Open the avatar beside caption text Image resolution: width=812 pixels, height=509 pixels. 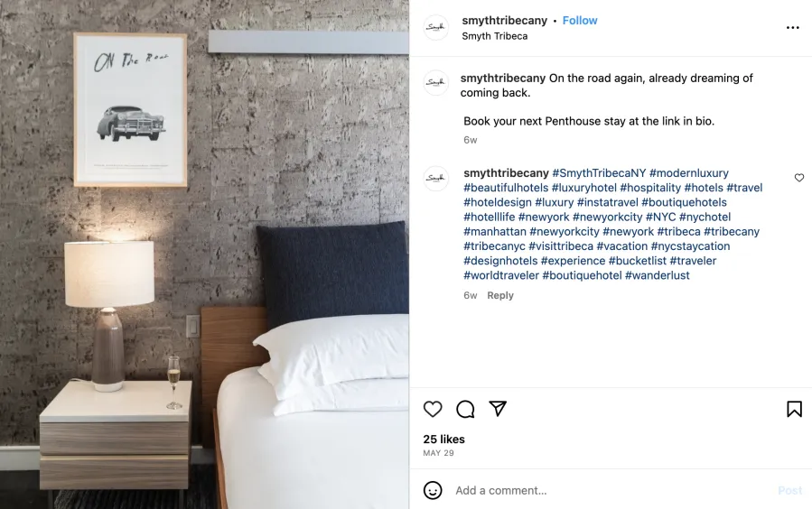(x=436, y=83)
